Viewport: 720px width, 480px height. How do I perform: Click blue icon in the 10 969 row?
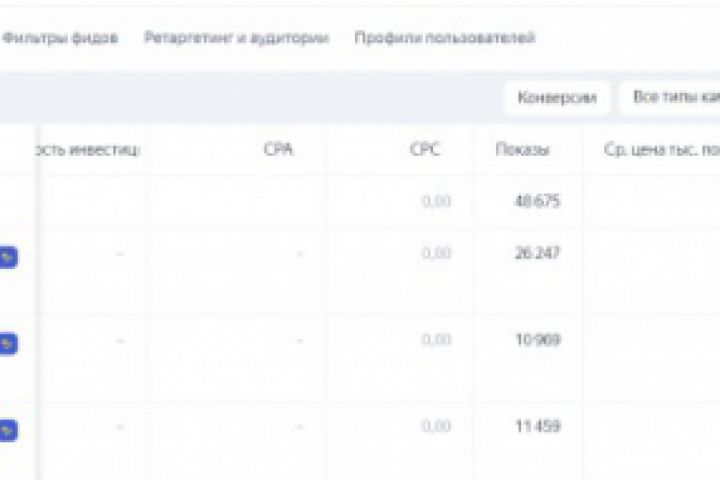8,344
